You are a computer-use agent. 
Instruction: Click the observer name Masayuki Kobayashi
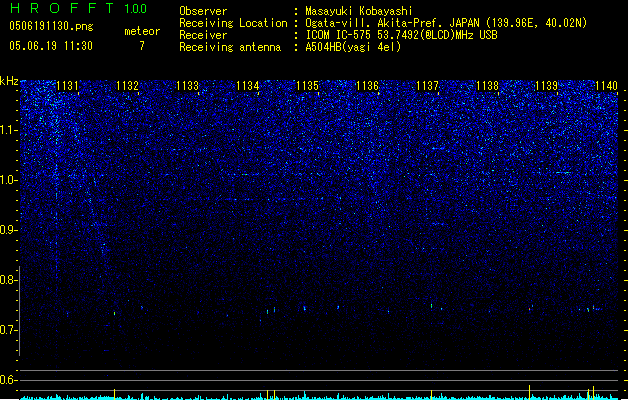pos(359,11)
